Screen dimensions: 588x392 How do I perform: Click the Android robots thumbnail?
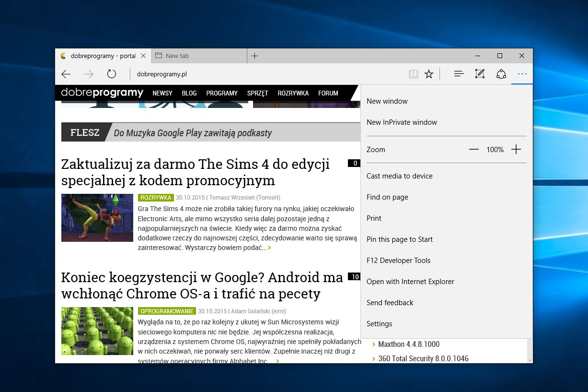click(97, 331)
